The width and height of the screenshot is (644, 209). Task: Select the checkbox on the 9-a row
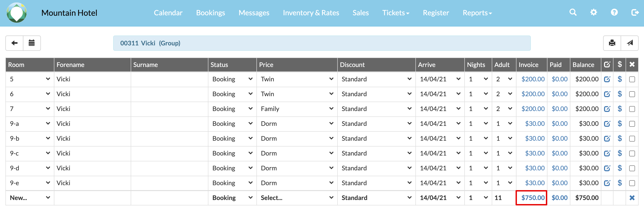click(x=632, y=124)
